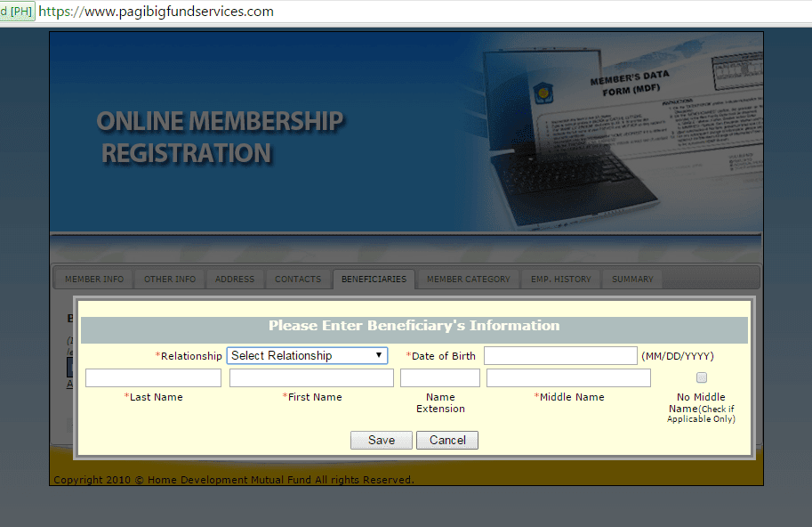812x527 pixels.
Task: Select the ADDRESS tab
Action: [x=234, y=279]
